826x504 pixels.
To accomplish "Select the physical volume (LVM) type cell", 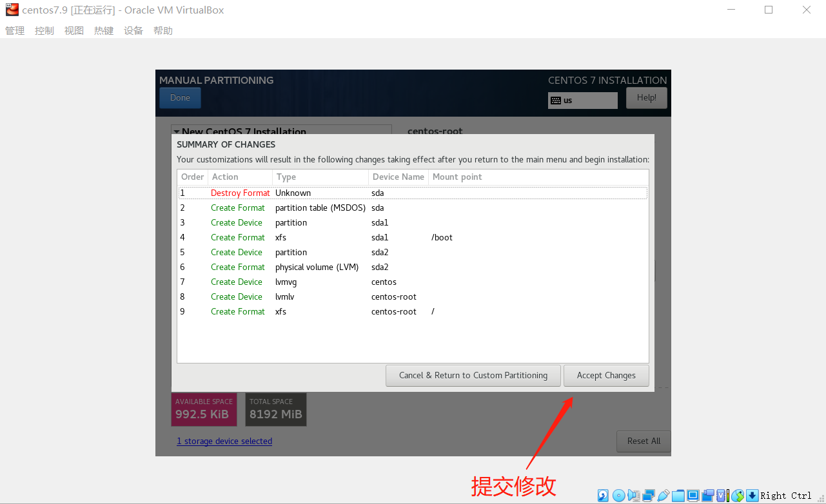I will coord(317,267).
